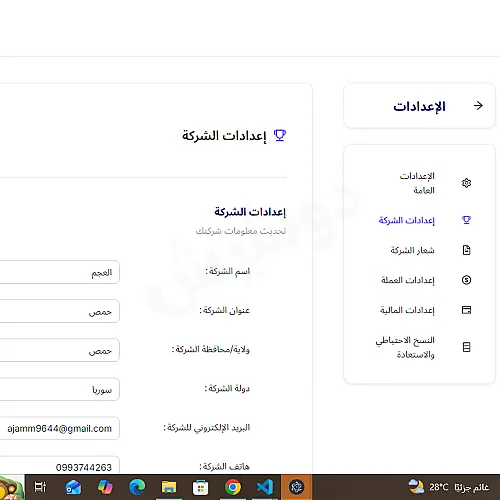Image resolution: width=500 pixels, height=500 pixels.
Task: Open Visual Studio Code from the taskbar
Action: tap(265, 487)
